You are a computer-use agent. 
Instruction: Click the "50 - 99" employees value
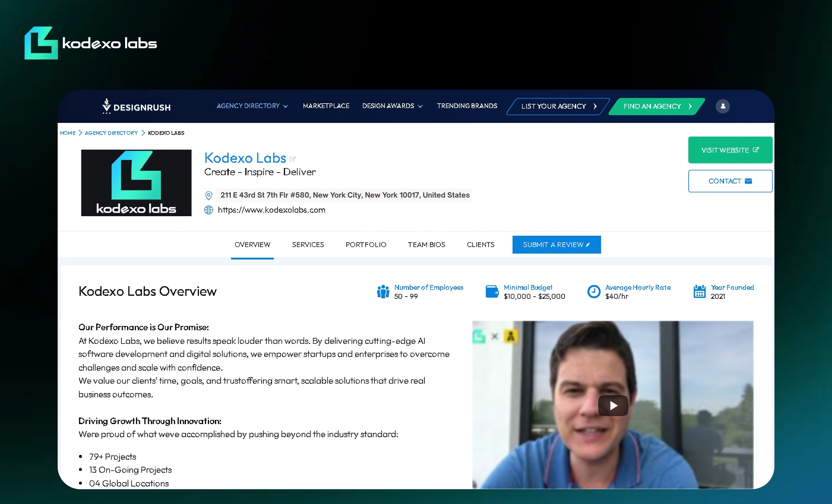(406, 296)
